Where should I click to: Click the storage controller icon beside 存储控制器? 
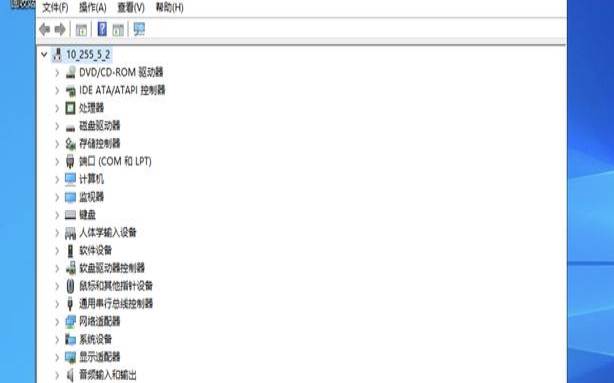pyautogui.click(x=70, y=144)
